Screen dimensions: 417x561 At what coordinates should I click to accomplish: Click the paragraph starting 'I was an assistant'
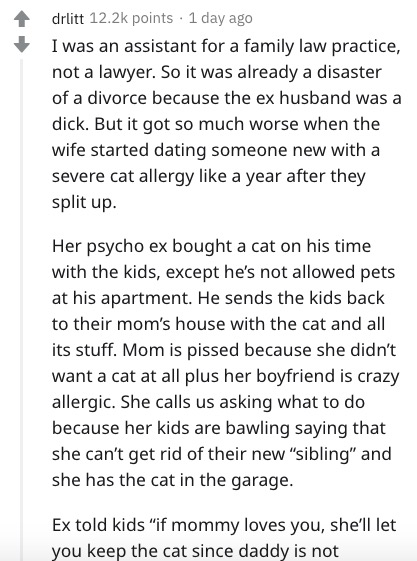pyautogui.click(x=226, y=124)
